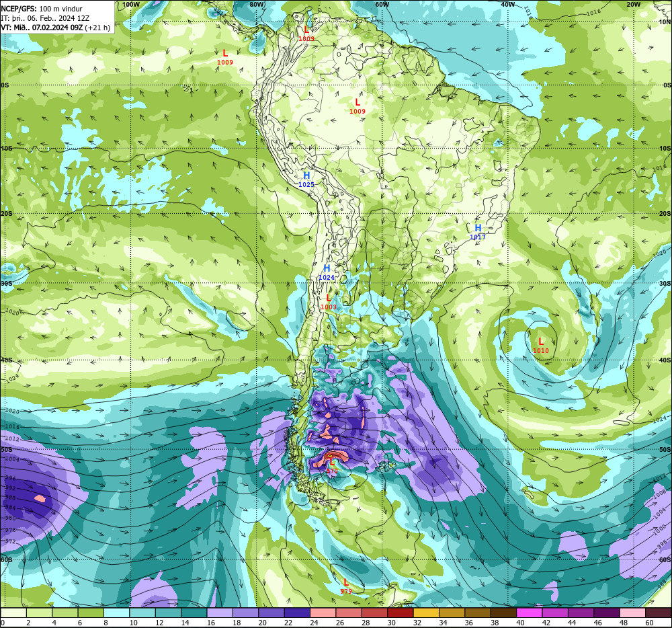Click the H 1017 high pressure marker
Screen dimensions: 672x628
pos(478,231)
